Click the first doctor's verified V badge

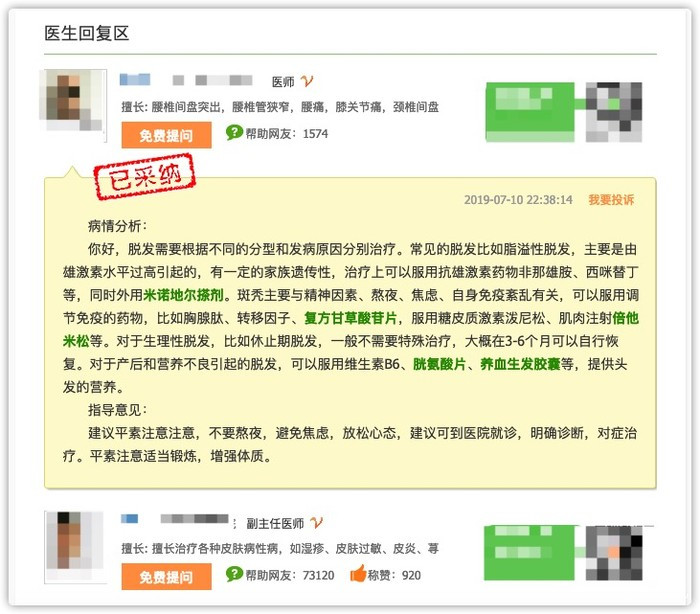(307, 81)
